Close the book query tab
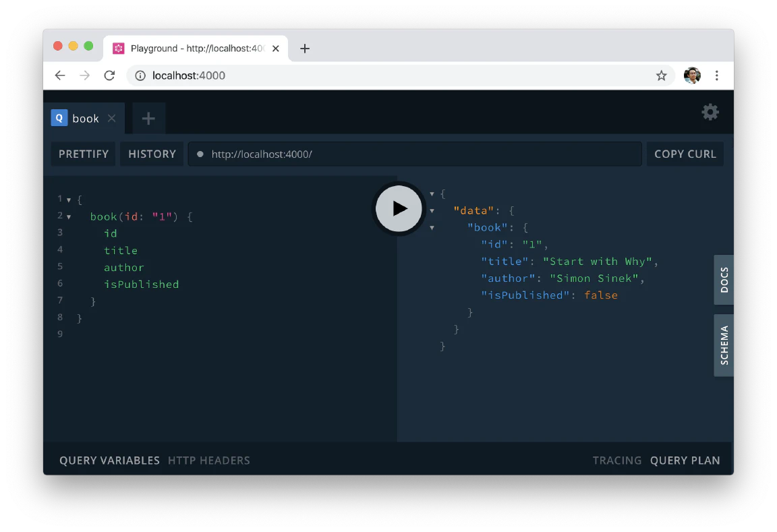 pyautogui.click(x=112, y=119)
